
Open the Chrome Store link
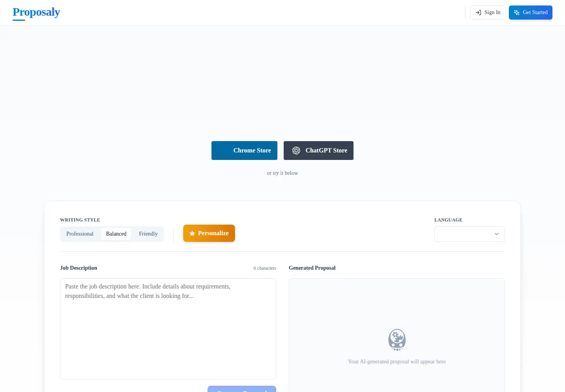click(244, 151)
